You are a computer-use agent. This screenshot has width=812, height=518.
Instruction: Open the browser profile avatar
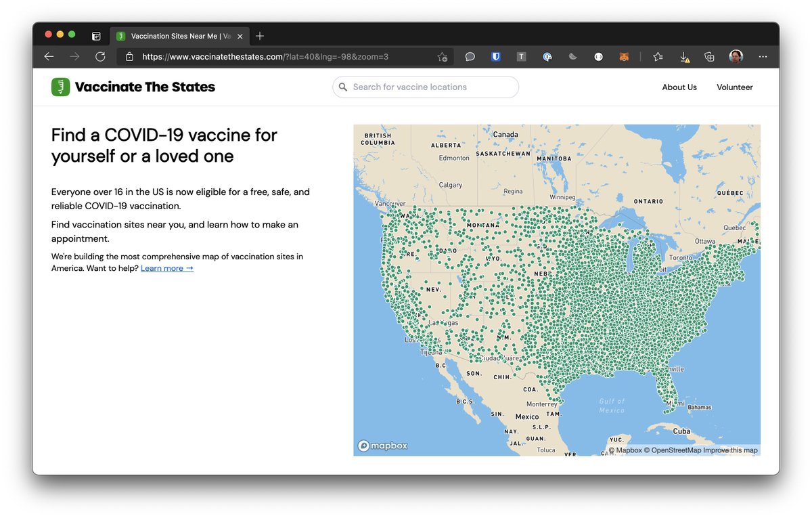736,57
